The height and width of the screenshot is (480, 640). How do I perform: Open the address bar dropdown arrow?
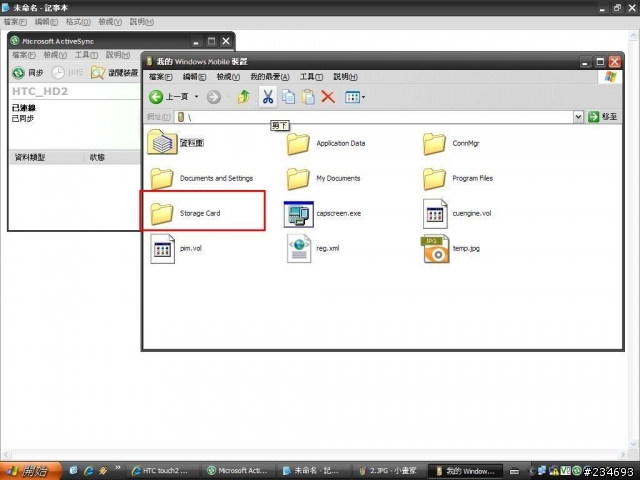click(x=578, y=117)
